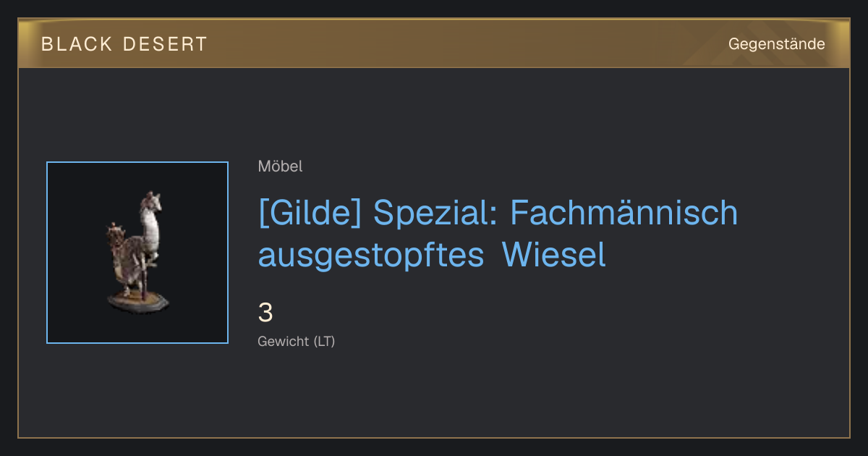Viewport: 868px width, 456px height.
Task: Click the word 'DESERT' in the logo
Action: click(x=165, y=44)
